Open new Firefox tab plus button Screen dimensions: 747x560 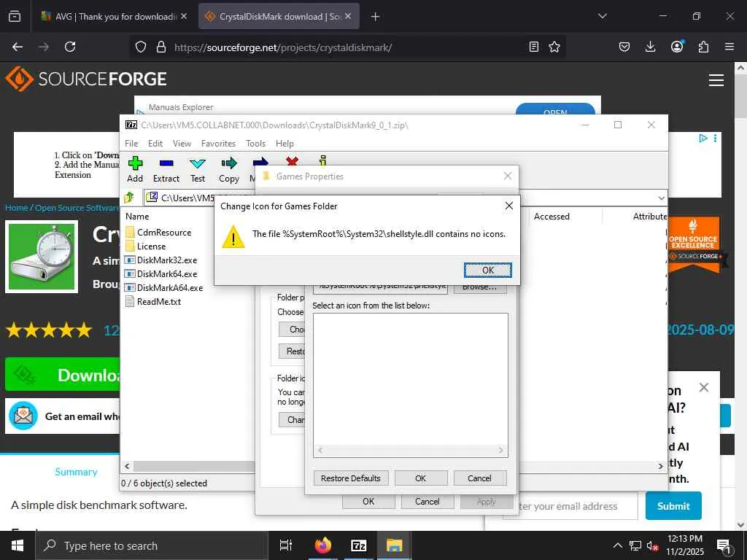click(376, 17)
